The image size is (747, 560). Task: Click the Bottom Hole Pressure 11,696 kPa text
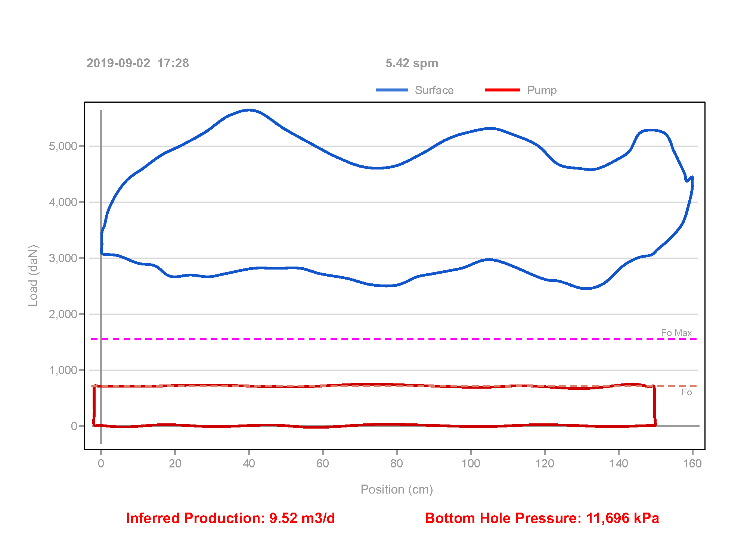pyautogui.click(x=542, y=518)
